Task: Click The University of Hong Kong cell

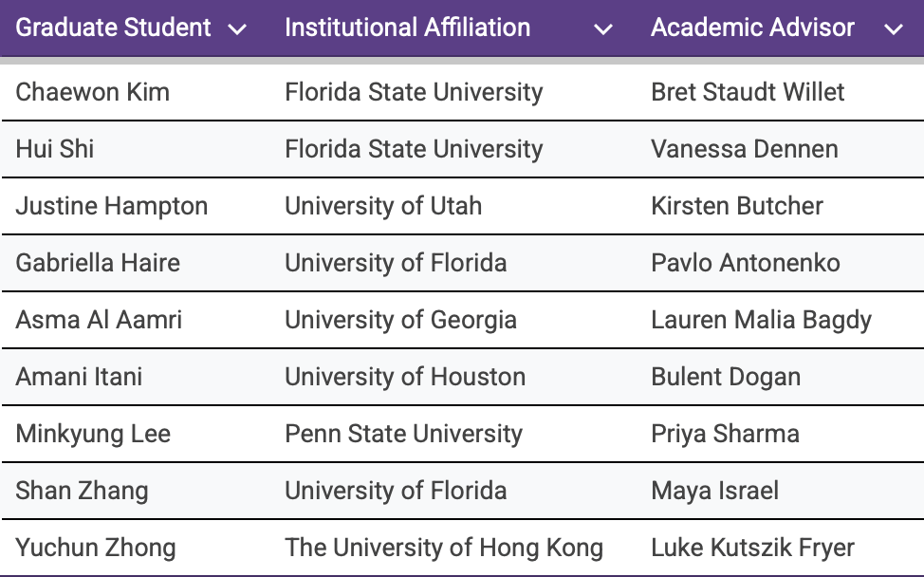Action: [443, 548]
